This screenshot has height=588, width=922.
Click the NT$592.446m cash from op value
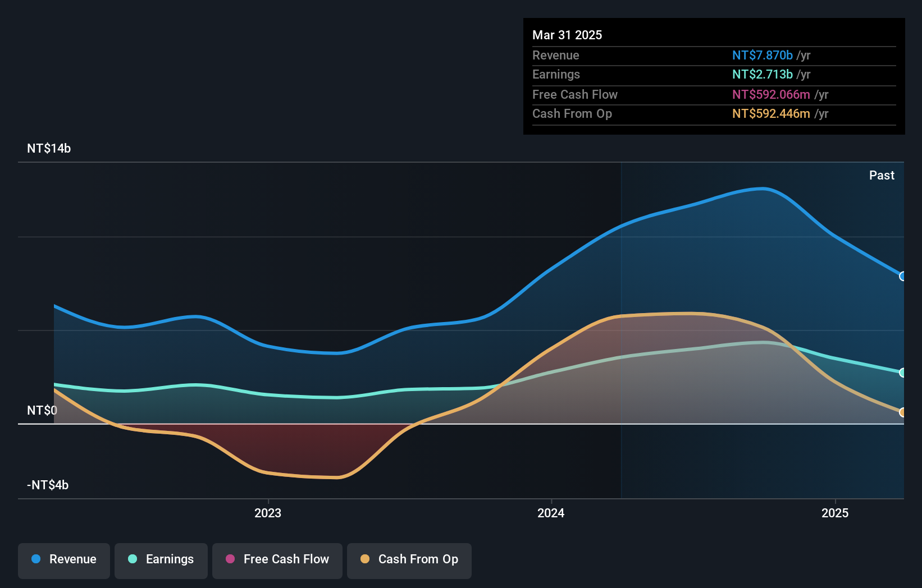click(771, 113)
